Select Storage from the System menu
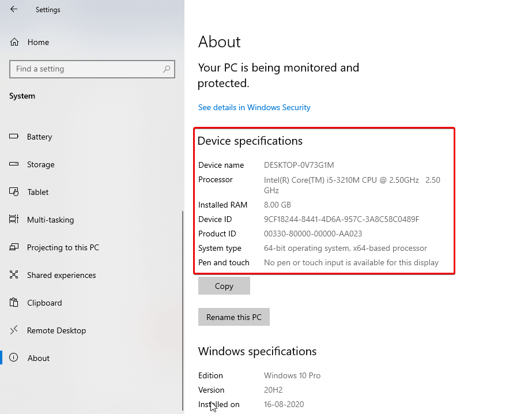Screen dimensions: 532x414 (x=40, y=164)
